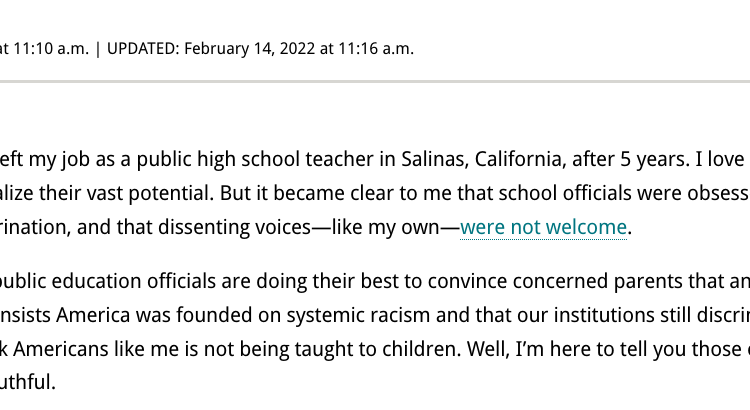Click the "February 14, 2022" updated date
This screenshot has height=410, width=750.
pos(250,49)
